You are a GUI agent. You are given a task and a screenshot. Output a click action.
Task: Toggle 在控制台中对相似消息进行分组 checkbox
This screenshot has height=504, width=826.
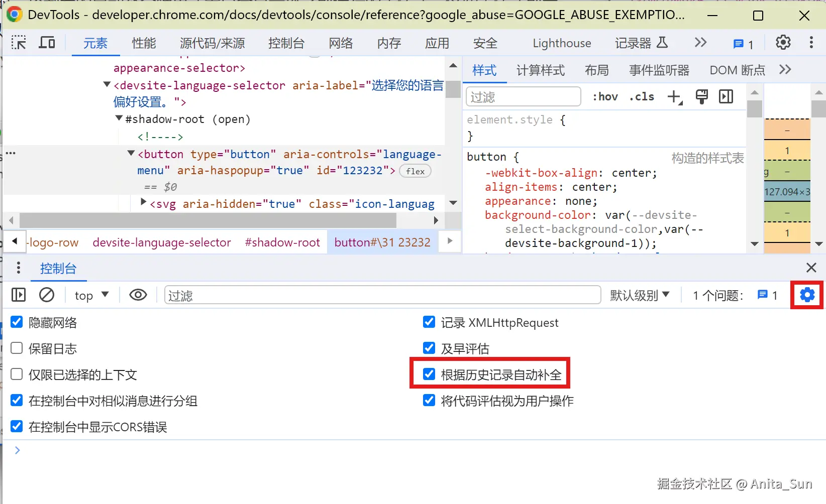point(17,400)
